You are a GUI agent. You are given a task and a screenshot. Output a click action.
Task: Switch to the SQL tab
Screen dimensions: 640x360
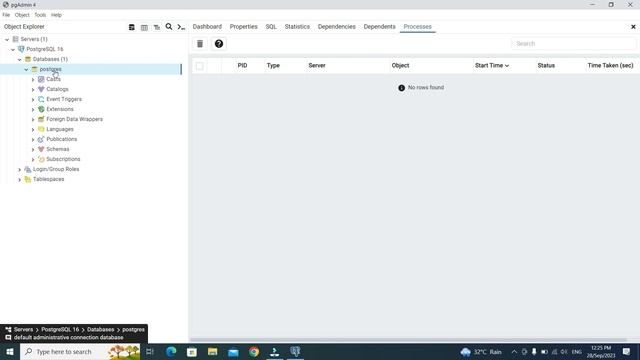[x=271, y=27]
